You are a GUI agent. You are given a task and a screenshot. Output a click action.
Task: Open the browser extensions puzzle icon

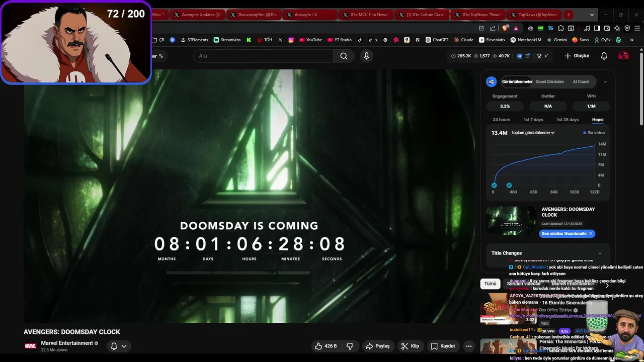(561, 28)
